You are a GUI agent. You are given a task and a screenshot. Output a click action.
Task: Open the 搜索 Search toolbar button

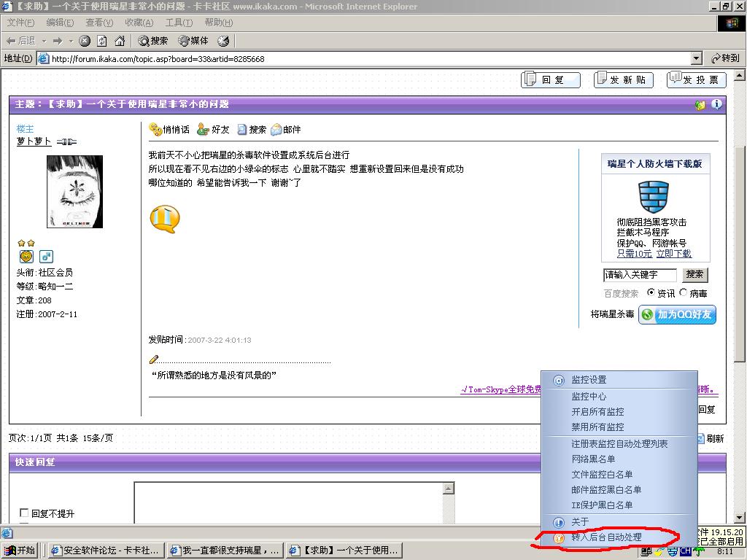pos(153,41)
